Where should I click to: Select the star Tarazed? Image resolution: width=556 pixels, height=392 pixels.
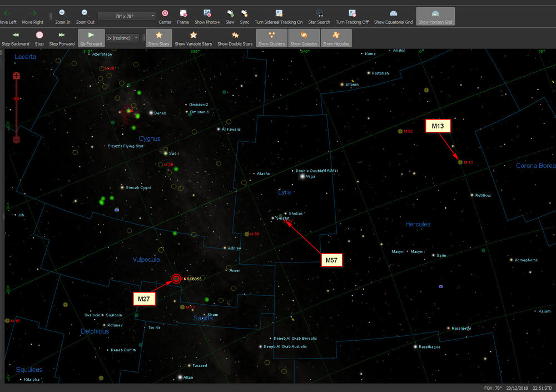pos(189,365)
